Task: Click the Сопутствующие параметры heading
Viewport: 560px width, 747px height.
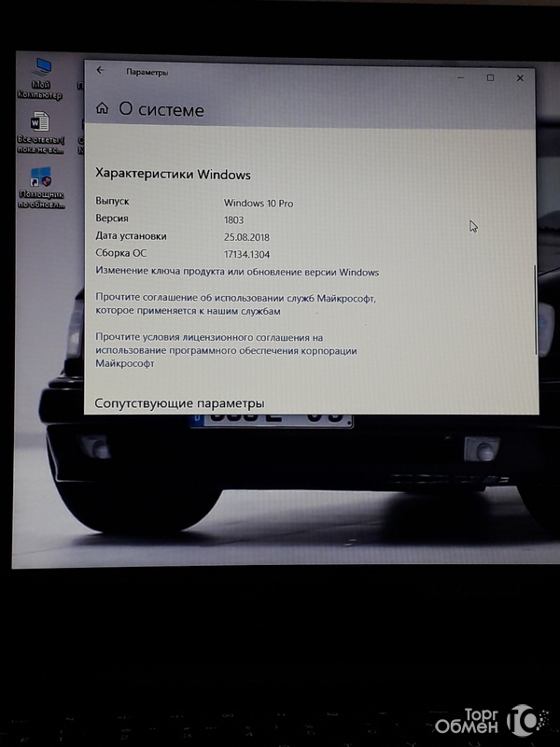Action: point(180,403)
